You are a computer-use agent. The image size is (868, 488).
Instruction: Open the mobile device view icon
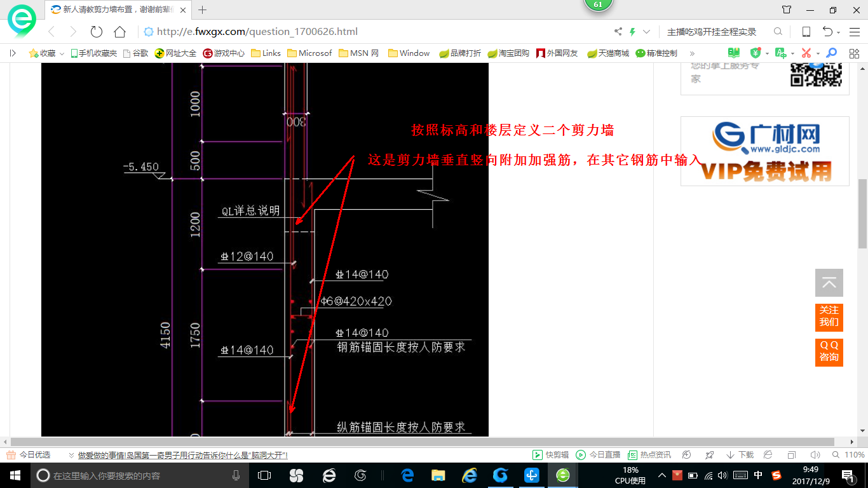(x=806, y=32)
